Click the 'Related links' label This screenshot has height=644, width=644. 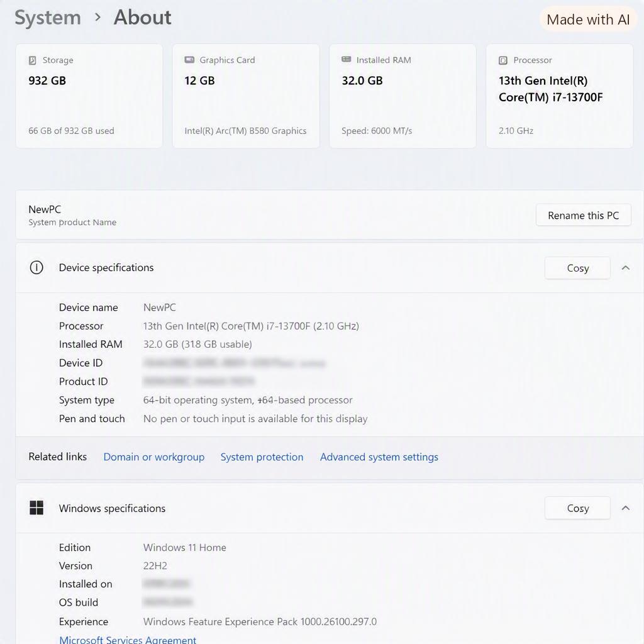pyautogui.click(x=57, y=457)
